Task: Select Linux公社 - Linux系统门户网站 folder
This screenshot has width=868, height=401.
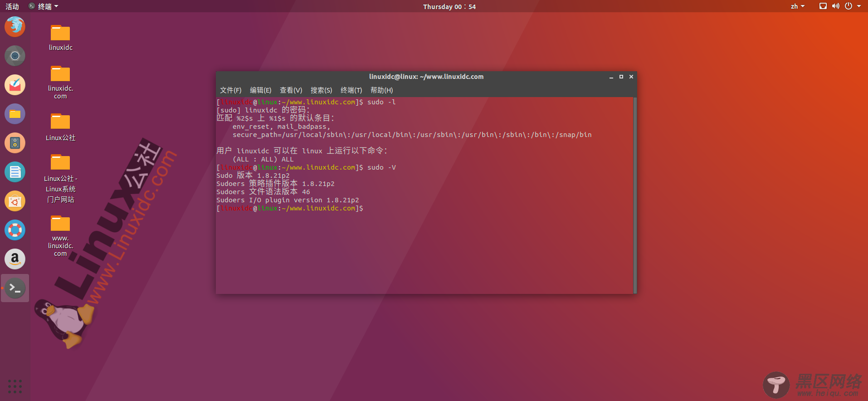Action: coord(60,178)
